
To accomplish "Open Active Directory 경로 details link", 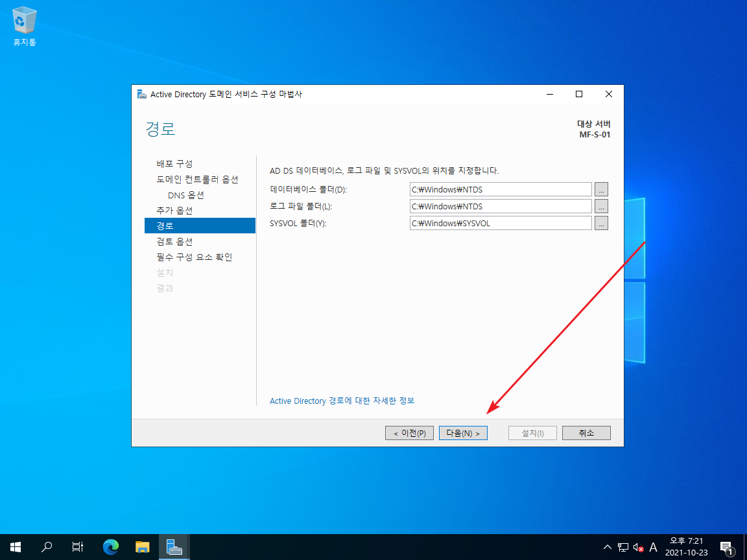I will pos(342,401).
